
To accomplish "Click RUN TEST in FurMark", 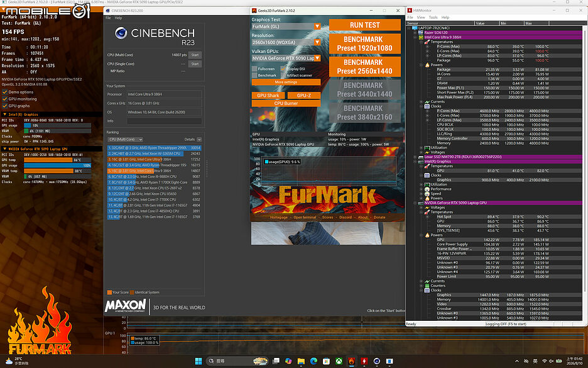I will (x=364, y=25).
